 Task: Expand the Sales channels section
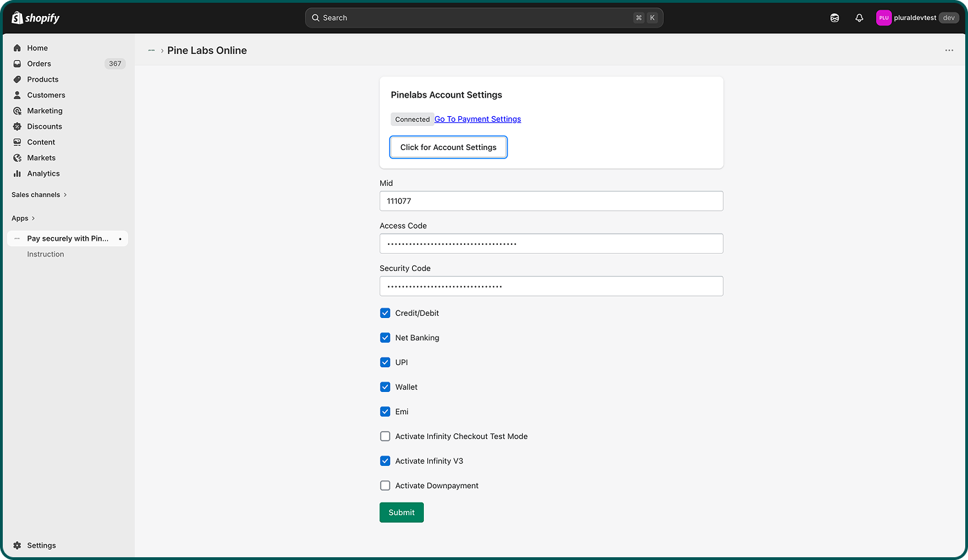click(39, 195)
